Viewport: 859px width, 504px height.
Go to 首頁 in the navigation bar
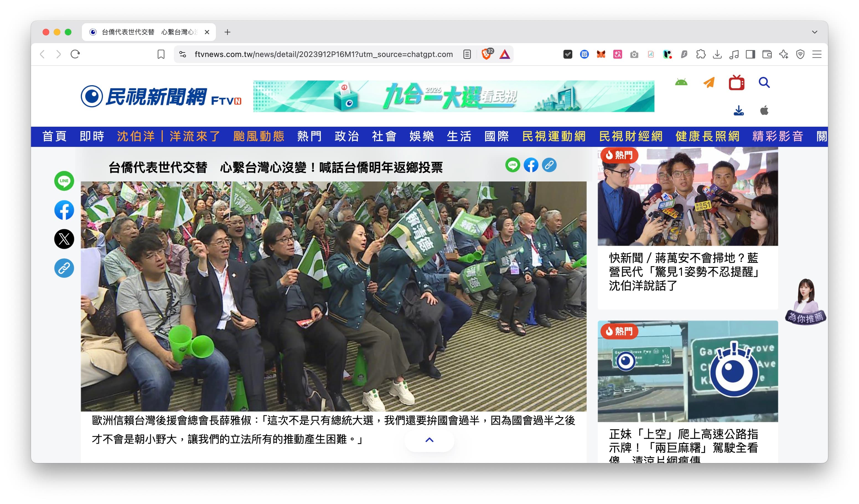[x=54, y=136]
